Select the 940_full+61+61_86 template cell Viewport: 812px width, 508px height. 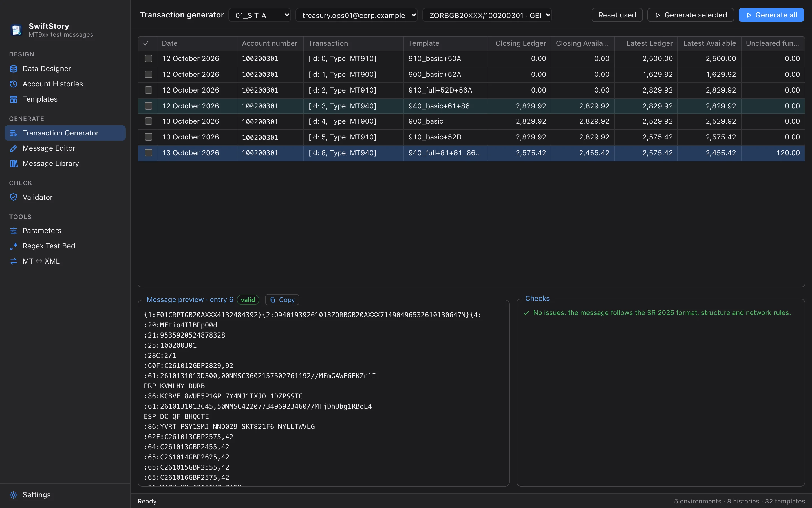click(445, 153)
